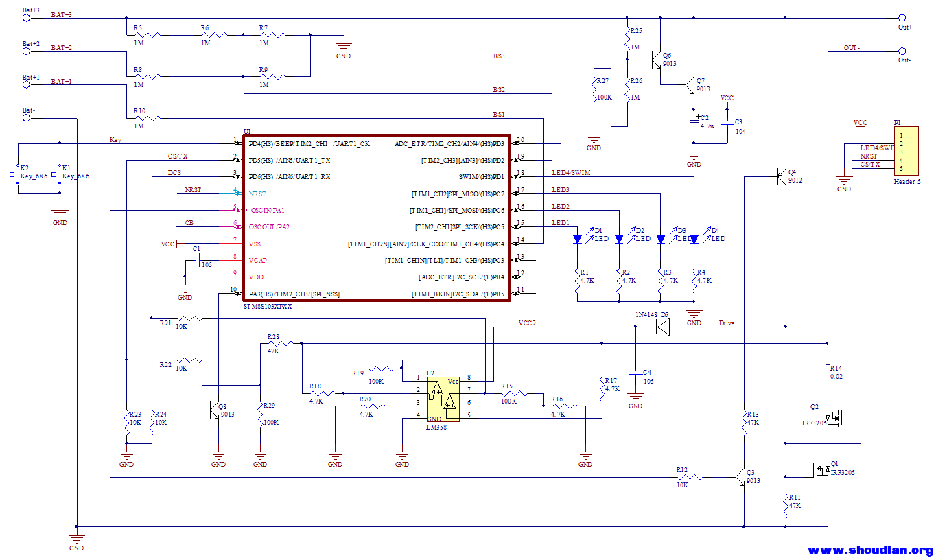Image resolution: width=936 pixels, height=560 pixels.
Task: Click the BS2 net label
Action: coord(499,90)
